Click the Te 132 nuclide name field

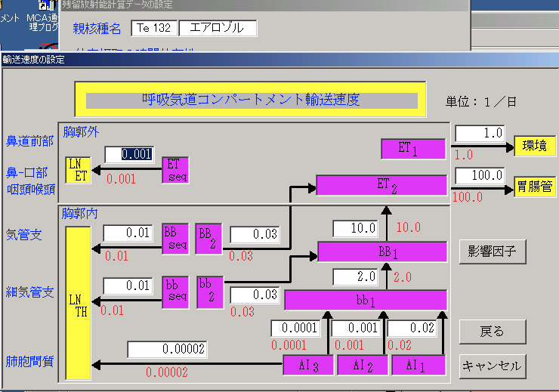pyautogui.click(x=154, y=28)
